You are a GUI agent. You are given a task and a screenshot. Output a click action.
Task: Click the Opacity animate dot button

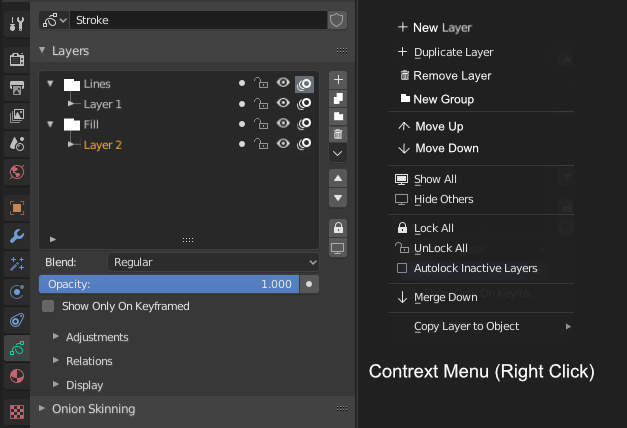(x=309, y=284)
